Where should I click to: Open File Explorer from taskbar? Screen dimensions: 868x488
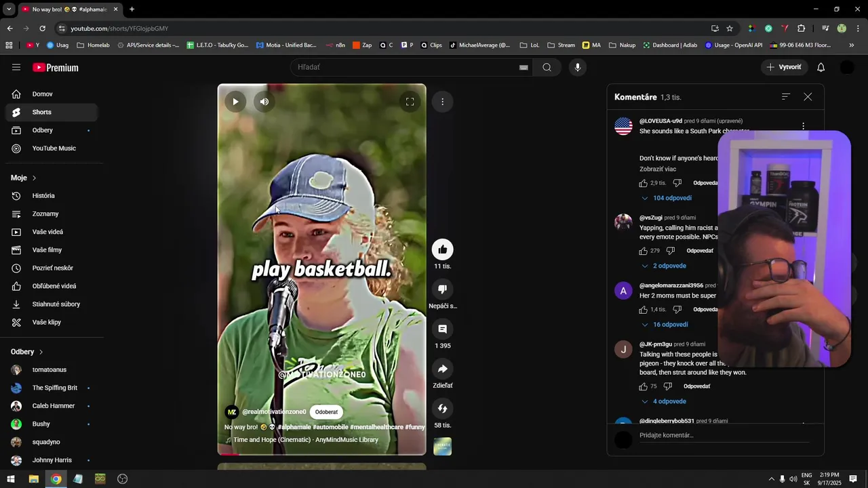click(33, 479)
